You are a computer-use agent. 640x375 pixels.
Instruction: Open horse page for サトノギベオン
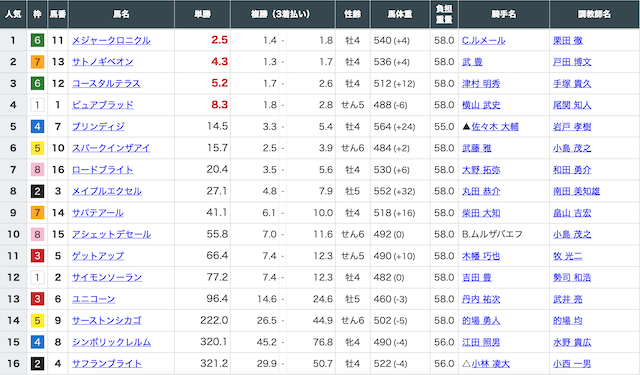click(102, 62)
